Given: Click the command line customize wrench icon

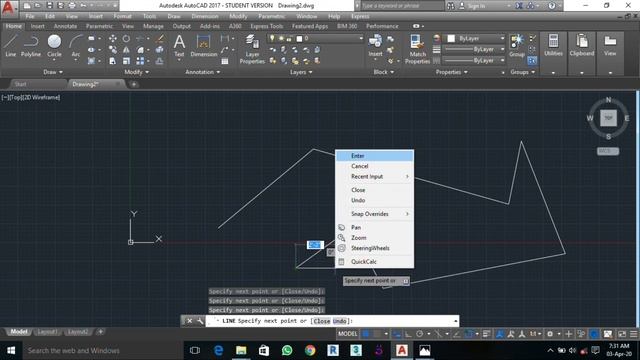Looking at the screenshot, I should [x=200, y=321].
